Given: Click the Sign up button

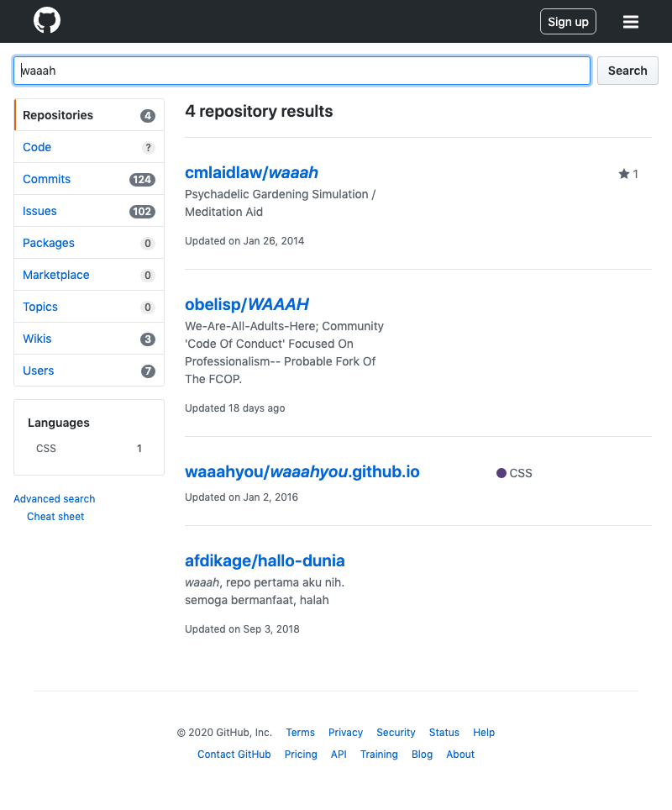Looking at the screenshot, I should coord(568,22).
